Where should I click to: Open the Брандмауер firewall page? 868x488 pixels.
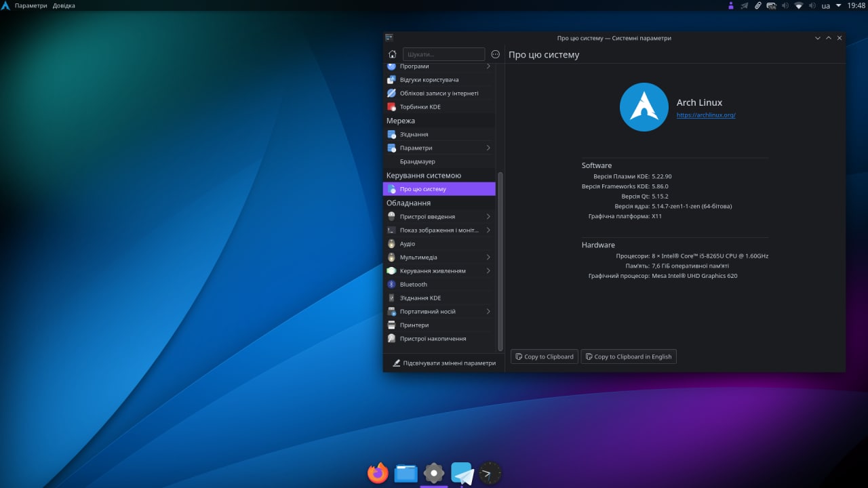tap(439, 161)
